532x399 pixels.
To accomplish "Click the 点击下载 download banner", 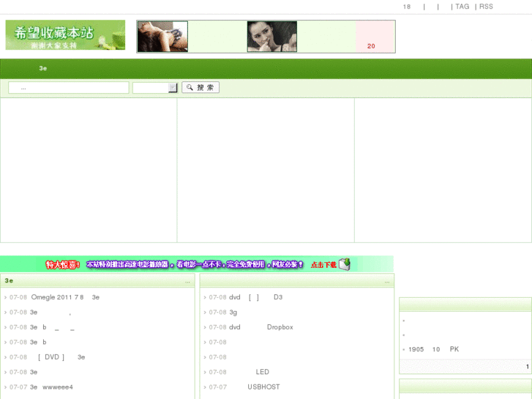I will (197, 264).
